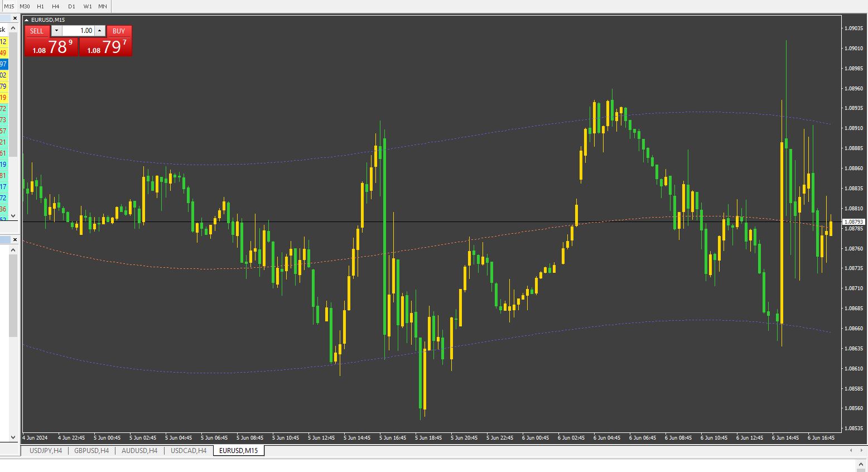Change timeframe to W1 weekly
The height and width of the screenshot is (472, 868).
pyautogui.click(x=88, y=6)
